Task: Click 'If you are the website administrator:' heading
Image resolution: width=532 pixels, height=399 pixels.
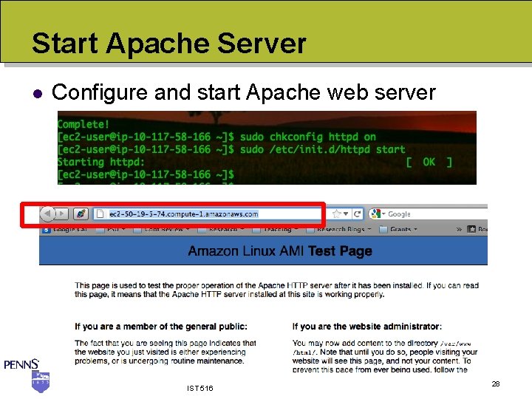Action: (x=367, y=327)
